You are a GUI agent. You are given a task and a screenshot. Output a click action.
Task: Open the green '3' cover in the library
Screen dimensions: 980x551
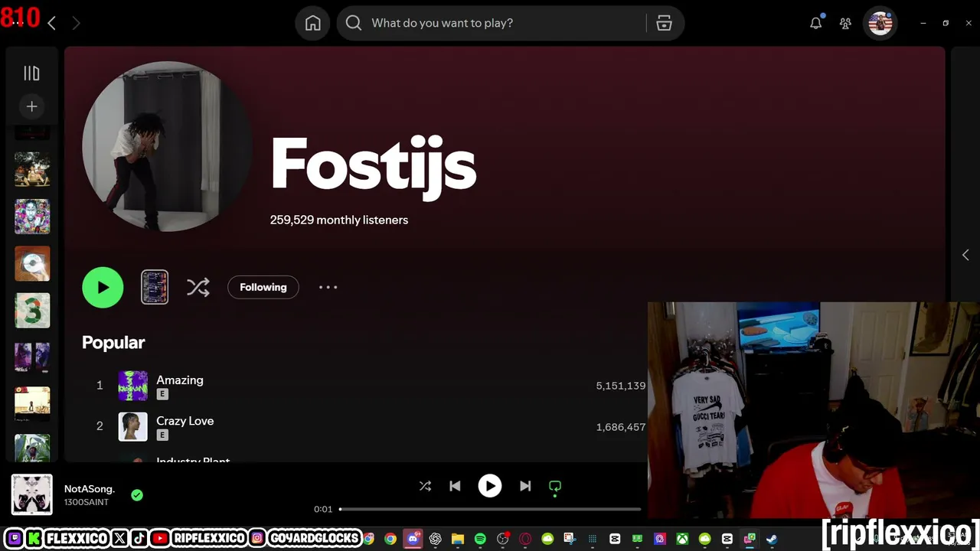click(x=32, y=311)
